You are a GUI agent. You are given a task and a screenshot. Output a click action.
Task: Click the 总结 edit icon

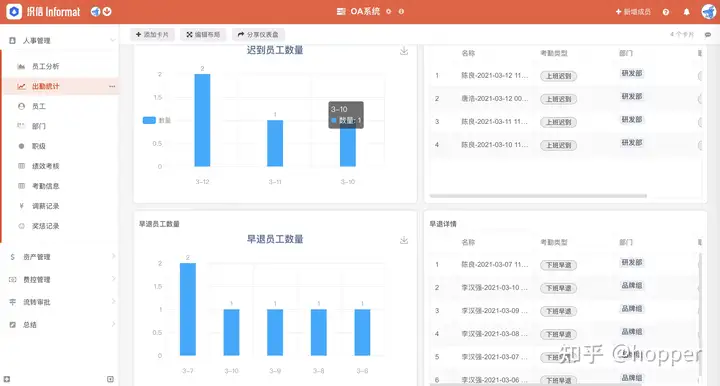click(12, 325)
